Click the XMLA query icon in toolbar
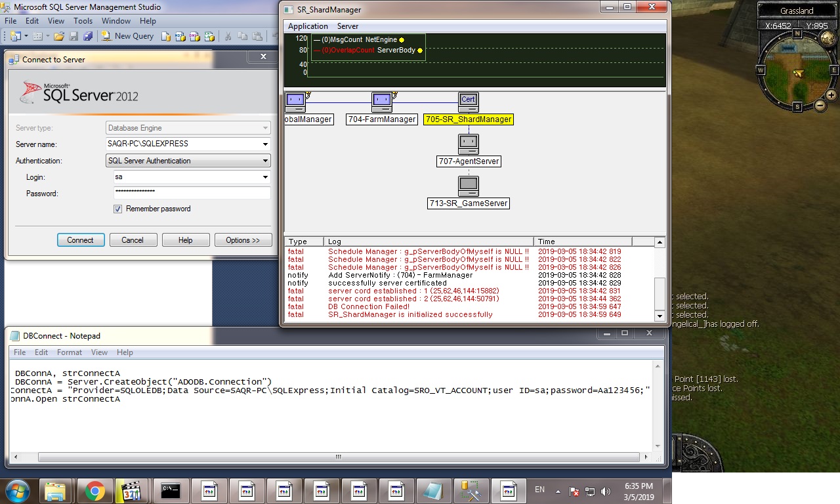Image resolution: width=840 pixels, height=504 pixels. (x=208, y=36)
